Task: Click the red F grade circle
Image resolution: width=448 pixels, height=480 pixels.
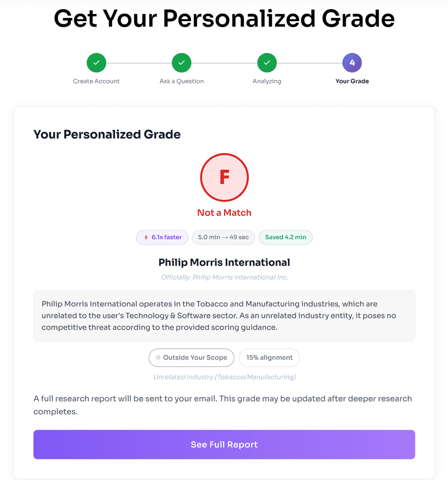Action: (225, 177)
